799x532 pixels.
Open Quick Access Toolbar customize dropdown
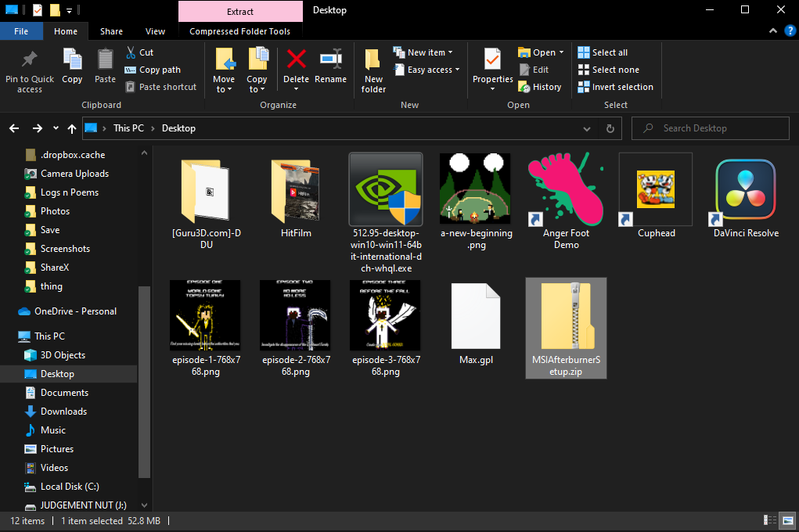coord(70,10)
